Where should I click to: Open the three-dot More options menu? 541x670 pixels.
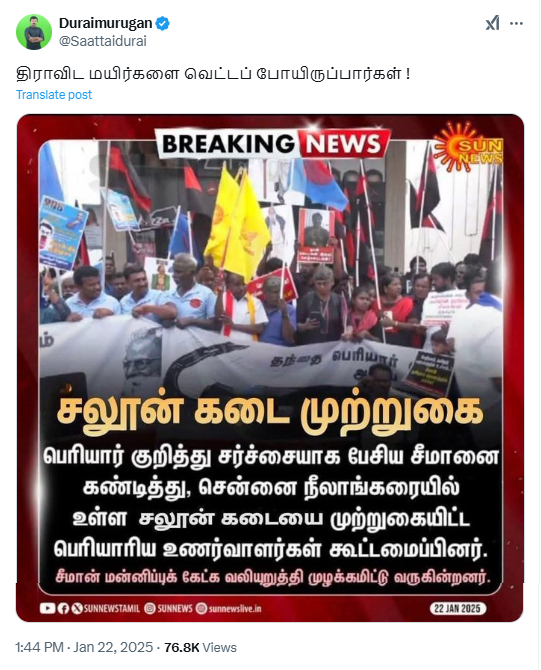[x=516, y=24]
